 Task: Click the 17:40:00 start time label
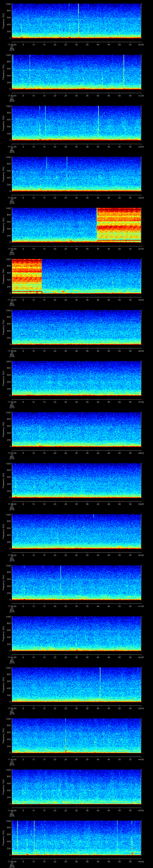pos(12,606)
